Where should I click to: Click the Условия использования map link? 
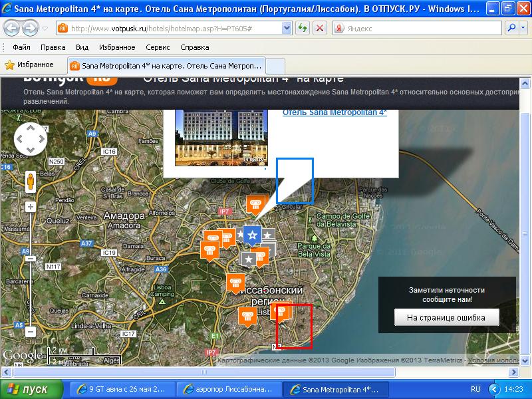click(x=493, y=360)
